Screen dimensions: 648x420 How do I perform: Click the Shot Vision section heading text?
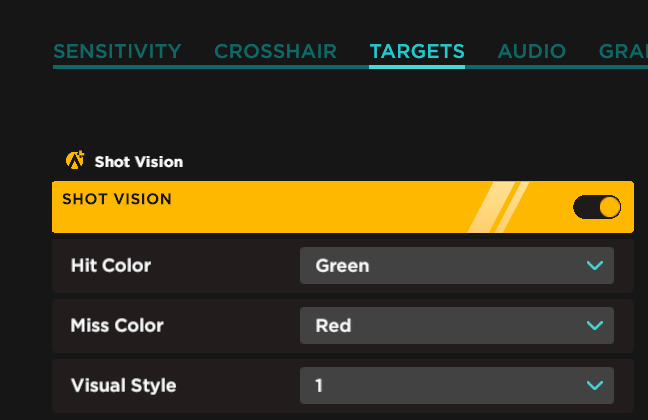coord(139,161)
